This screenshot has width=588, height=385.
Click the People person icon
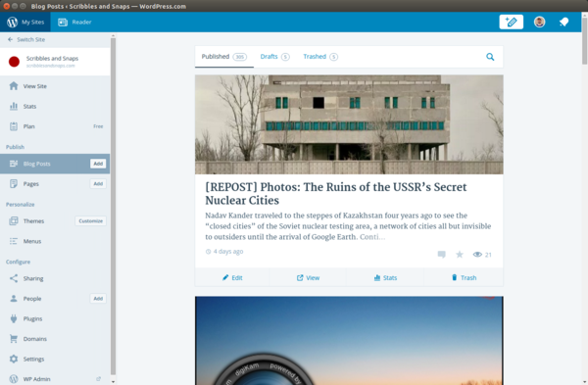tap(14, 299)
